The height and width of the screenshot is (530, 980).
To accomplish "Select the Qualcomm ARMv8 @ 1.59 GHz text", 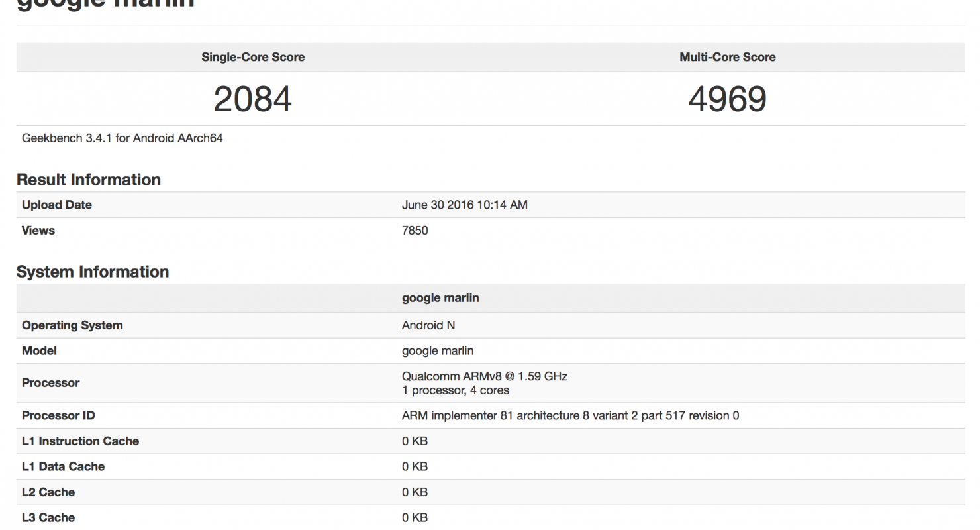I will pos(484,376).
